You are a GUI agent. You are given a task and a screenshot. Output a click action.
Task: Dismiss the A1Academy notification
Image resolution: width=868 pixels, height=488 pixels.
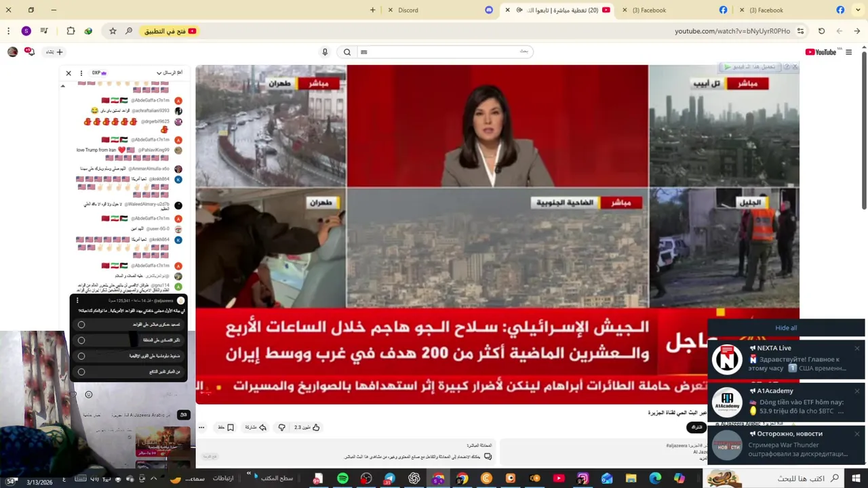pyautogui.click(x=857, y=391)
